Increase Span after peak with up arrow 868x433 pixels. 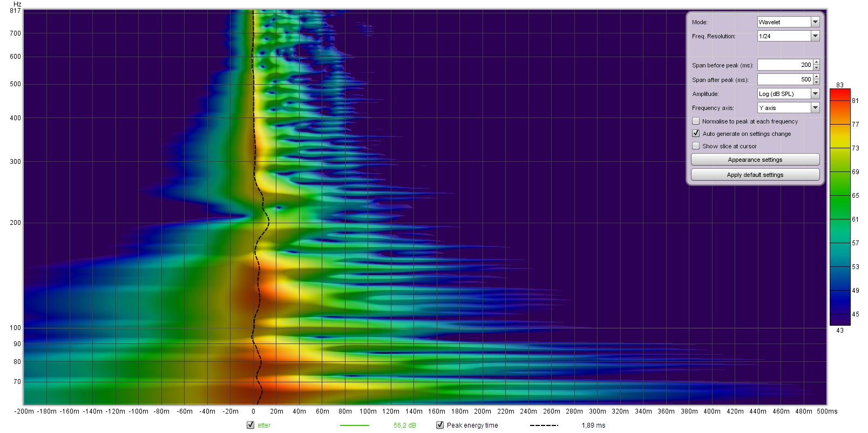point(816,77)
